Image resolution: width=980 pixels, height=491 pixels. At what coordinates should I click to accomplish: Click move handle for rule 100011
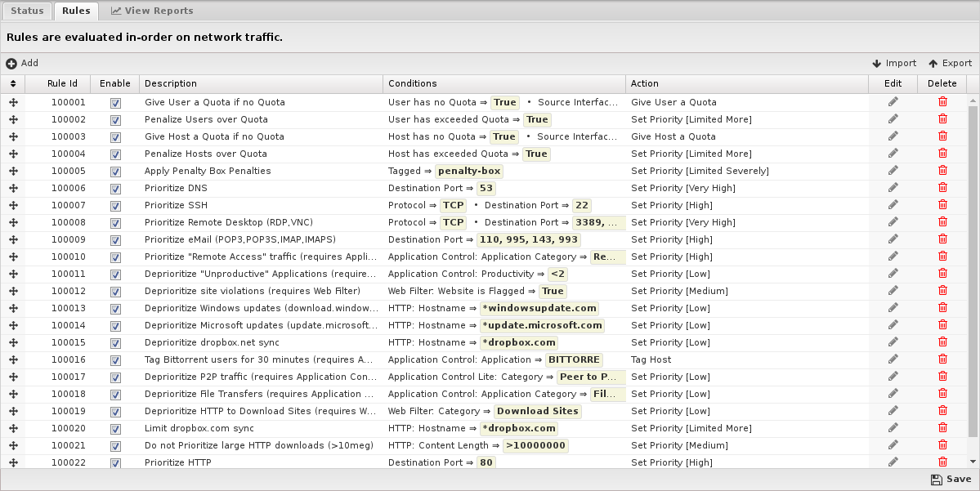(13, 274)
